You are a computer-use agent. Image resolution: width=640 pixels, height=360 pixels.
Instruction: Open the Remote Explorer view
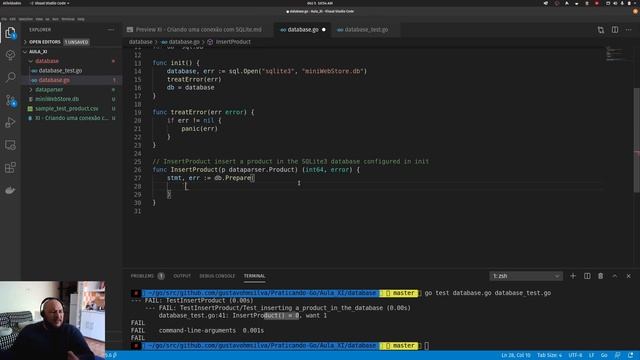[10, 145]
